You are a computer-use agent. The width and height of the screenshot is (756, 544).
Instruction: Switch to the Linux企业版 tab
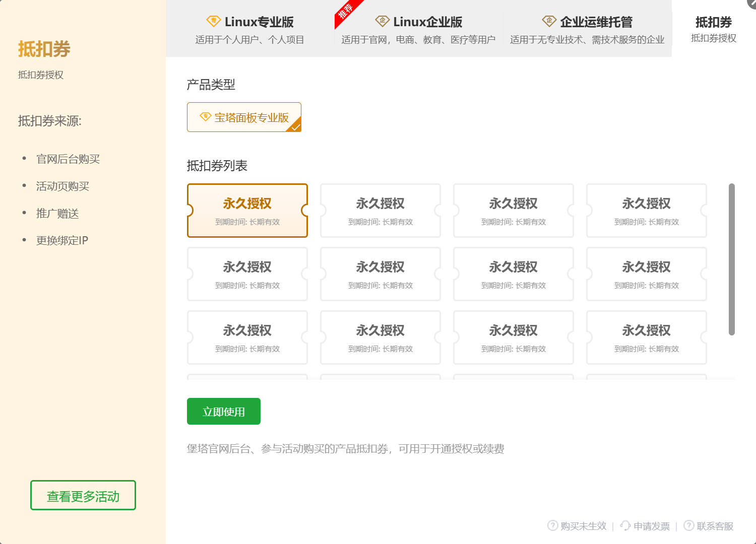click(x=418, y=28)
